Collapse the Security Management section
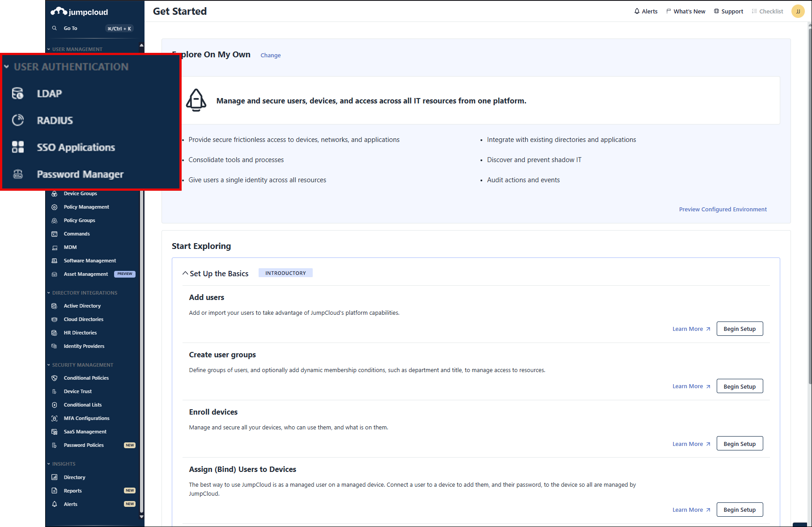Image resolution: width=812 pixels, height=527 pixels. coord(49,365)
